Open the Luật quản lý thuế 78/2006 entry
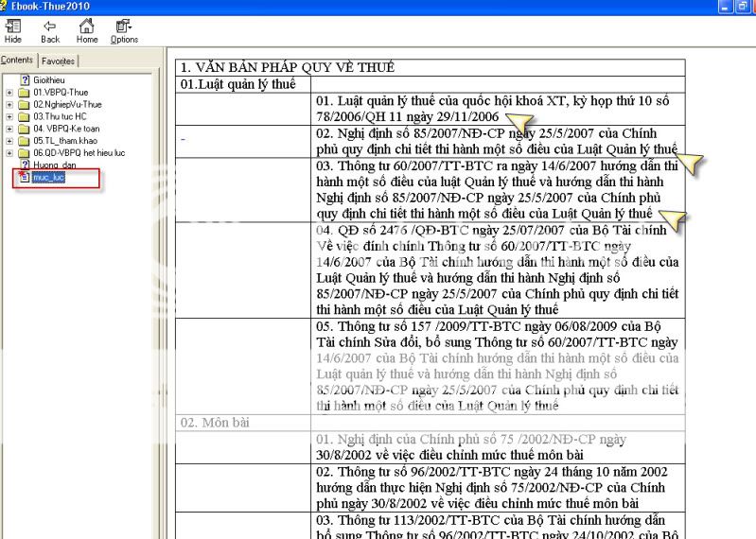756x539 pixels. (x=492, y=108)
